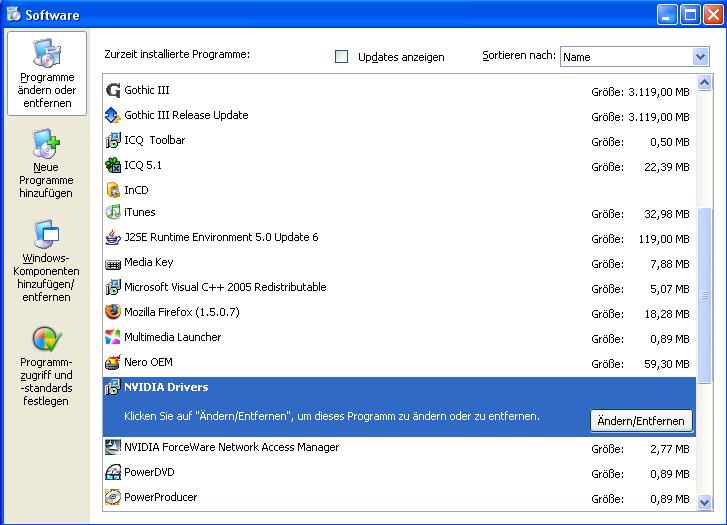Click the 22,39 MB size value
The width and height of the screenshot is (727, 525).
coord(667,167)
